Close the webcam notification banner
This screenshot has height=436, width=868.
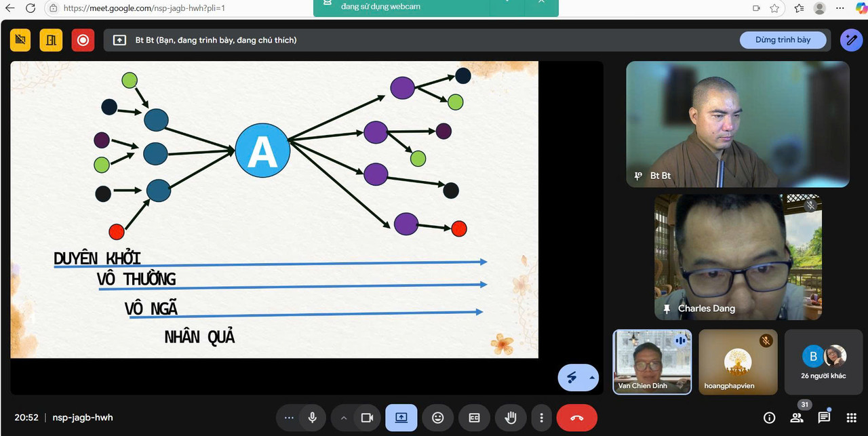point(540,3)
